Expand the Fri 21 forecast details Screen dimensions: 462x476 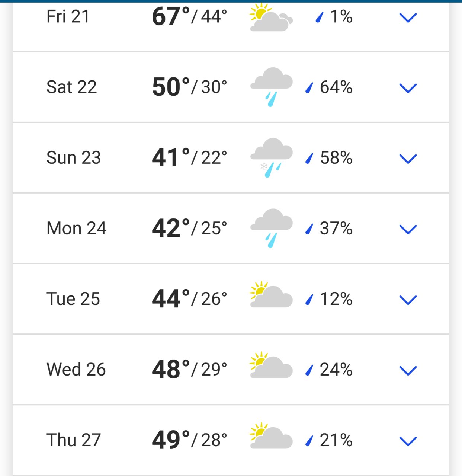pyautogui.click(x=408, y=17)
